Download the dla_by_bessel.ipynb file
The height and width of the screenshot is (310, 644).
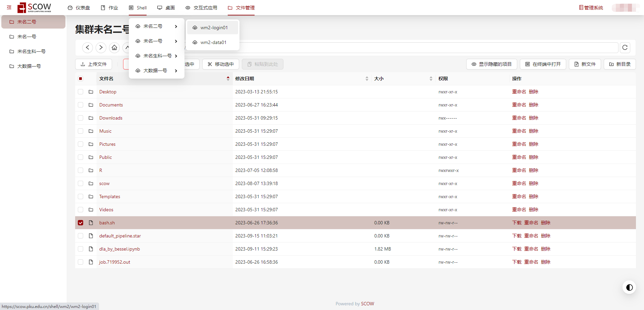point(517,249)
